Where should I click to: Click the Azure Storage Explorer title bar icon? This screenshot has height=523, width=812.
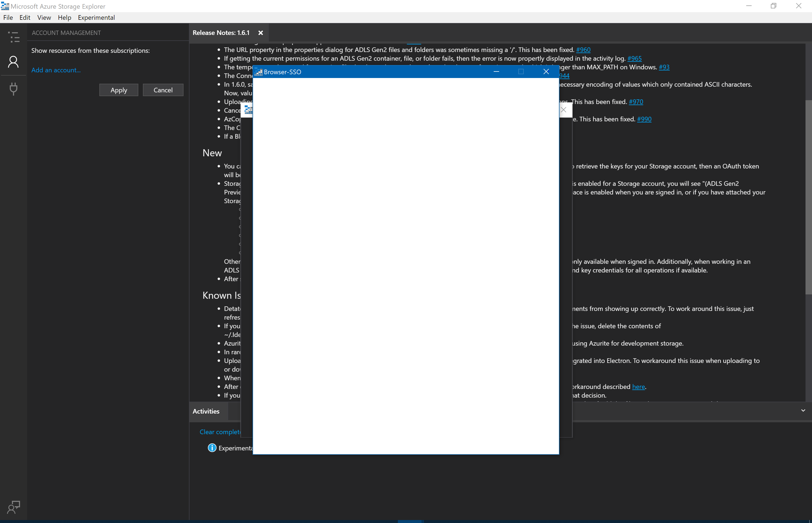pyautogui.click(x=5, y=6)
